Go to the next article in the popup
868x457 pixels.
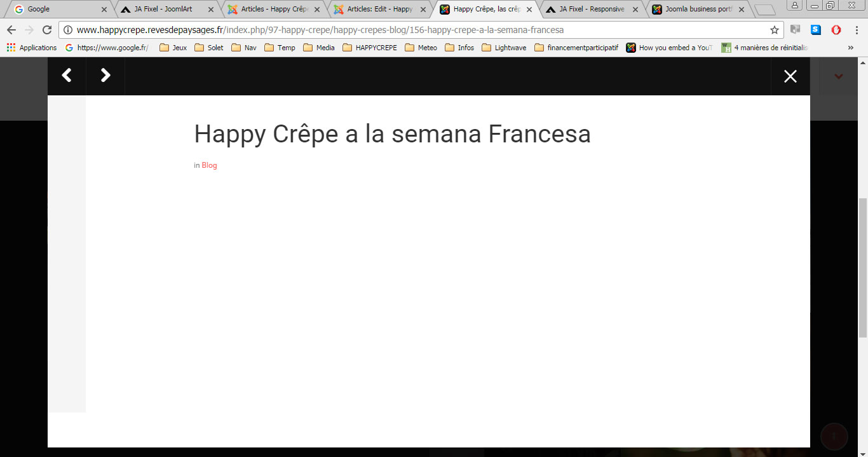click(105, 76)
